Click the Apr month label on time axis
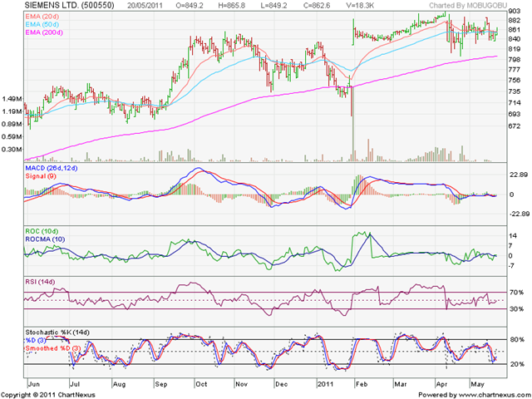The height and width of the screenshot is (399, 532). coord(441,384)
